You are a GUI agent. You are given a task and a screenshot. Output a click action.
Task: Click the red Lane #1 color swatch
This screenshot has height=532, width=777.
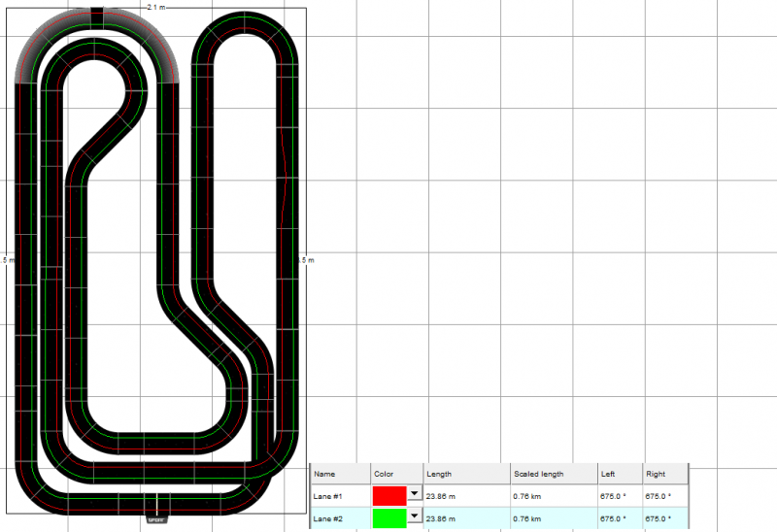pos(389,495)
